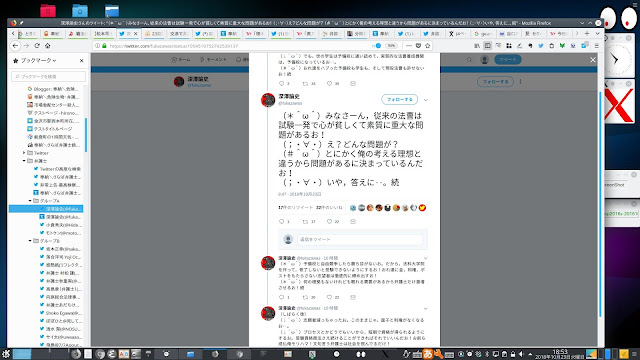The height and width of the screenshot is (360, 640).
Task: Open 深澤諭史 avatar in main tweet
Action: tap(268, 100)
